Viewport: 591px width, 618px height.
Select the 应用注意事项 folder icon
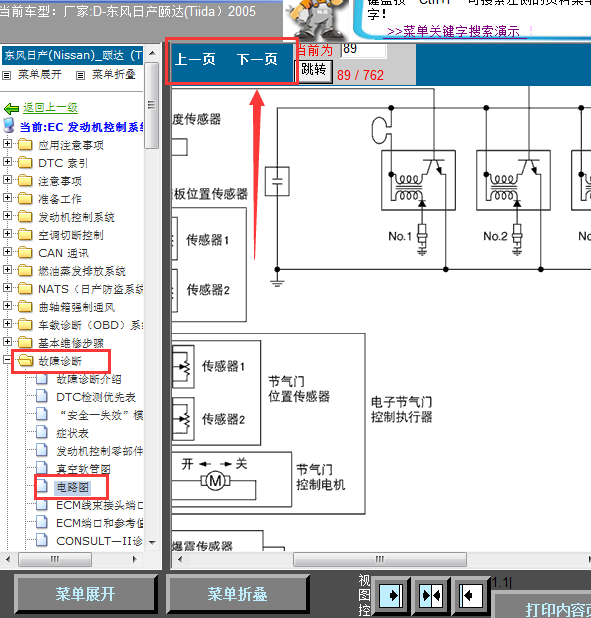click(x=25, y=145)
